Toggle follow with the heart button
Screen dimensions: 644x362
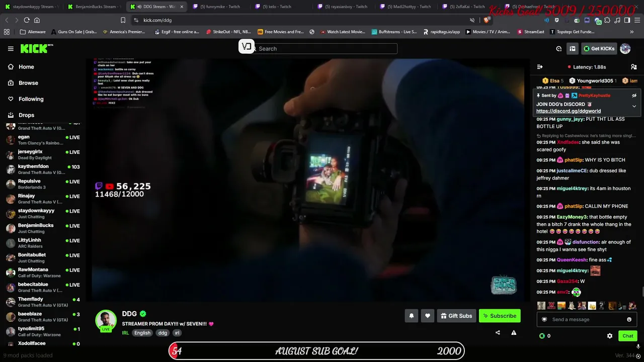click(428, 316)
